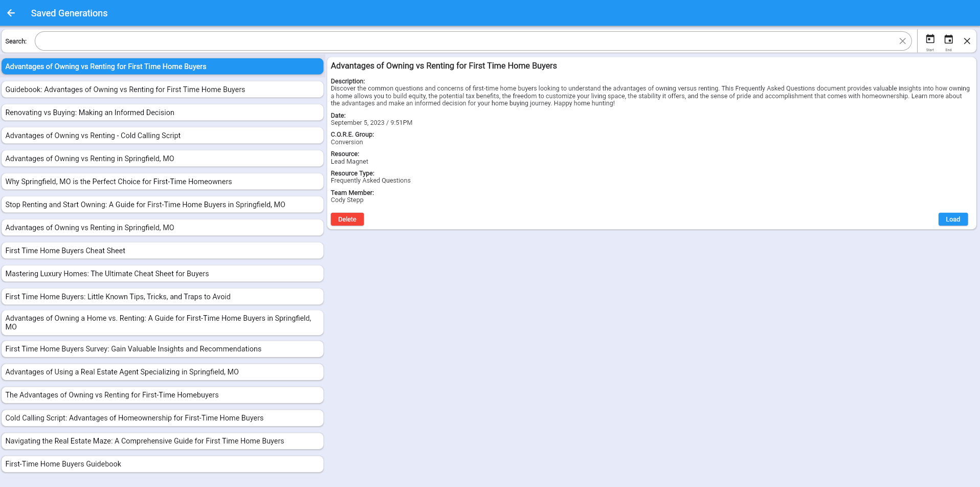The width and height of the screenshot is (980, 487).
Task: Clear the date filter with the X icon
Action: (967, 41)
